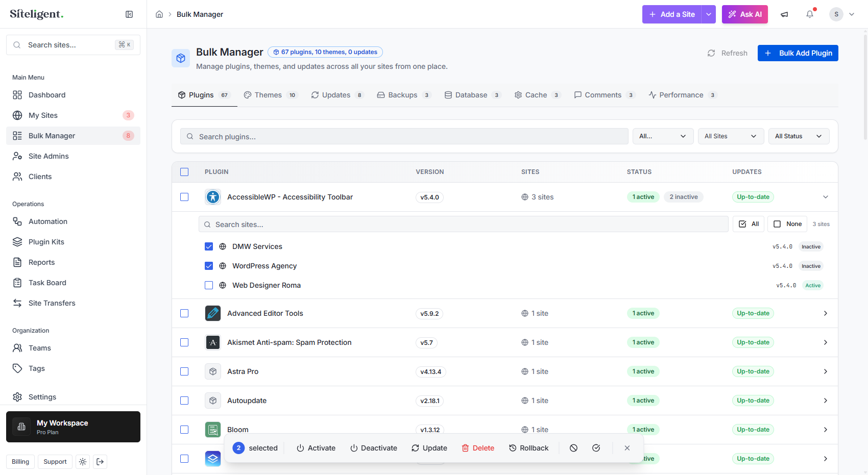Image resolution: width=868 pixels, height=475 pixels.
Task: Click the Akismet plugin icon
Action: click(213, 342)
